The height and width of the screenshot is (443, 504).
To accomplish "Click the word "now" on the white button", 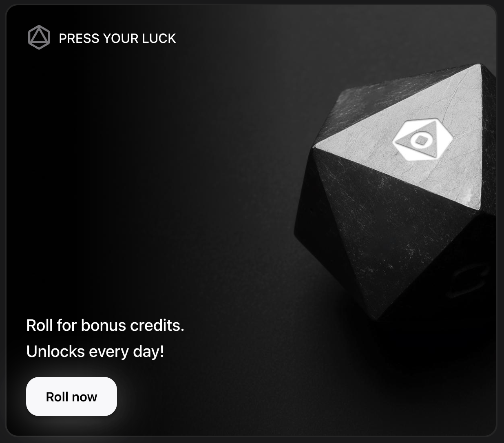I will (84, 397).
